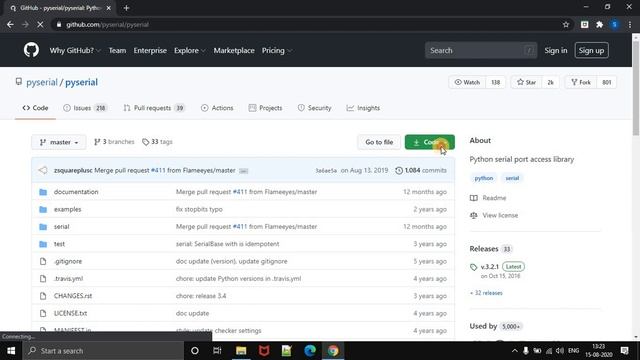This screenshot has height=360, width=640.
Task: Open the LICENSE.txt file
Action: click(70, 313)
